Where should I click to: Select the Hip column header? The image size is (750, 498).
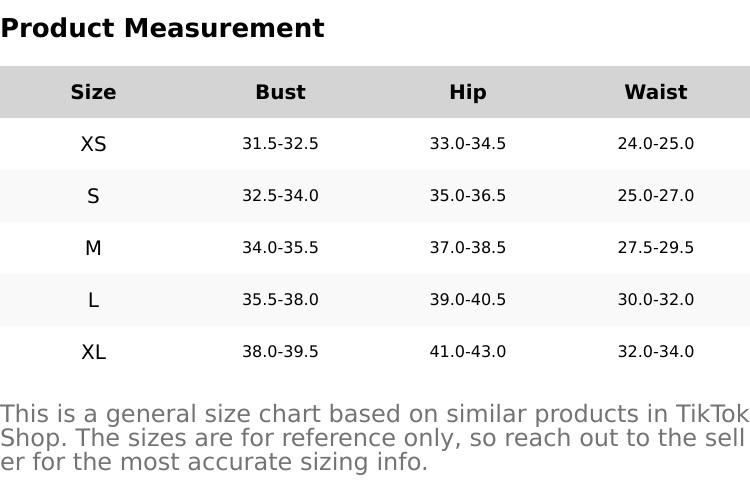468,93
